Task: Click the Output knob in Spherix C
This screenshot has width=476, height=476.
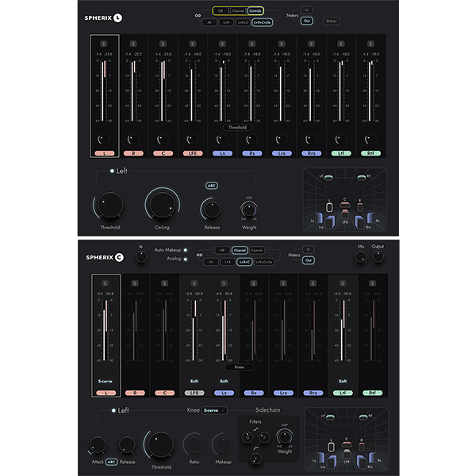Action: coord(378,258)
